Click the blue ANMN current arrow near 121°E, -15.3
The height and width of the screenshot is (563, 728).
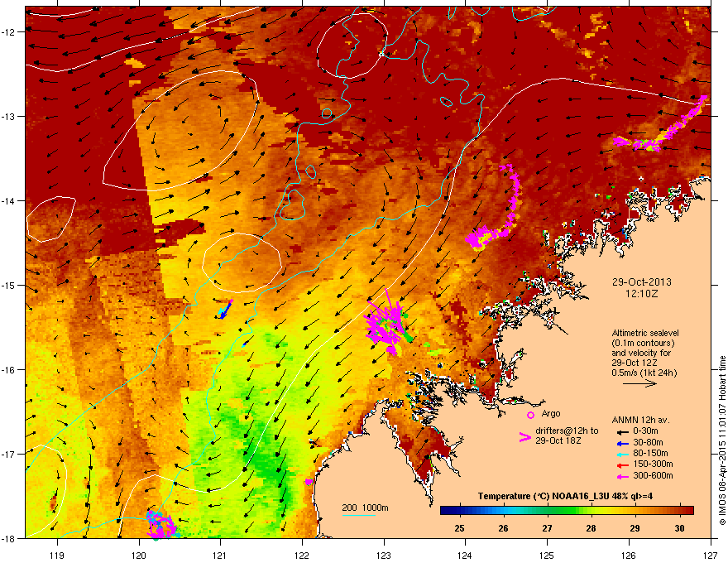(224, 311)
